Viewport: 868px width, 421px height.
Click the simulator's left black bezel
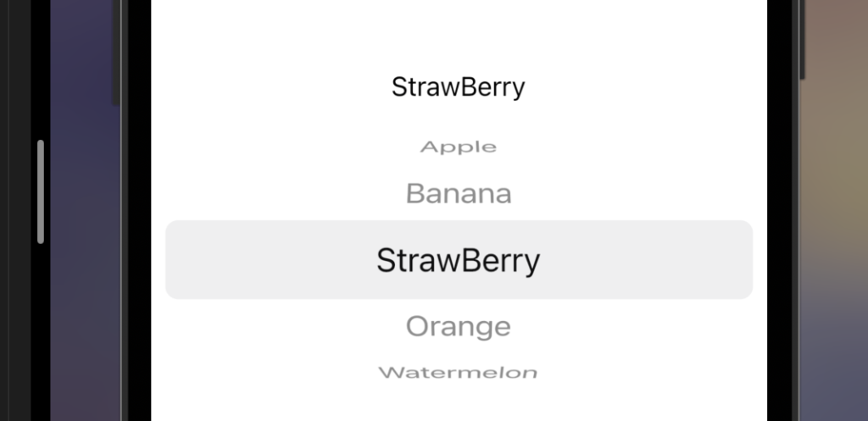pos(140,210)
